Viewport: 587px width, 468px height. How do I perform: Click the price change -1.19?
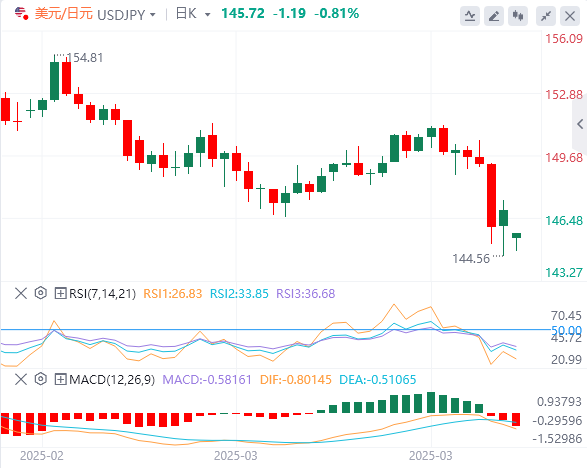pos(289,13)
